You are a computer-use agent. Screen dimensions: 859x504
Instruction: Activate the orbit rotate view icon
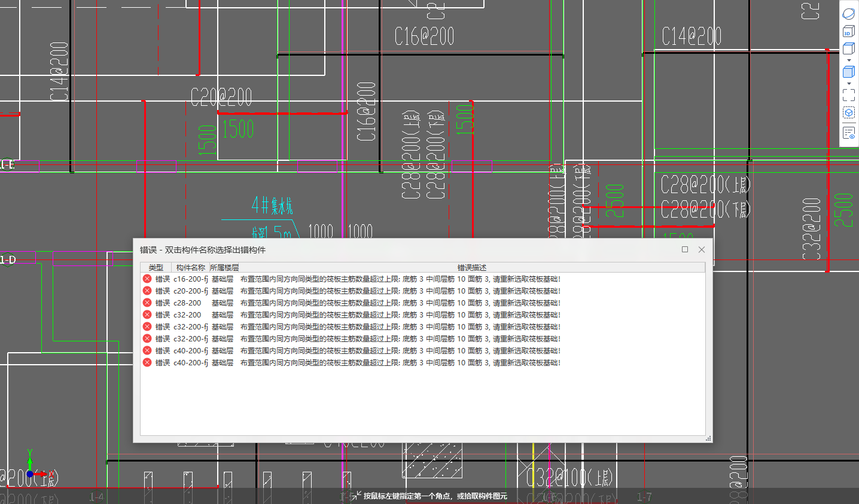848,13
